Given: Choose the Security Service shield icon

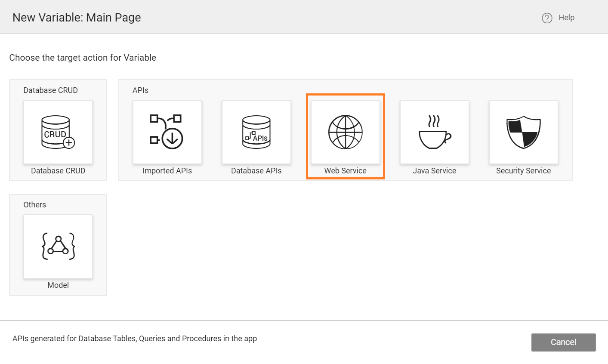Looking at the screenshot, I should coord(523,132).
